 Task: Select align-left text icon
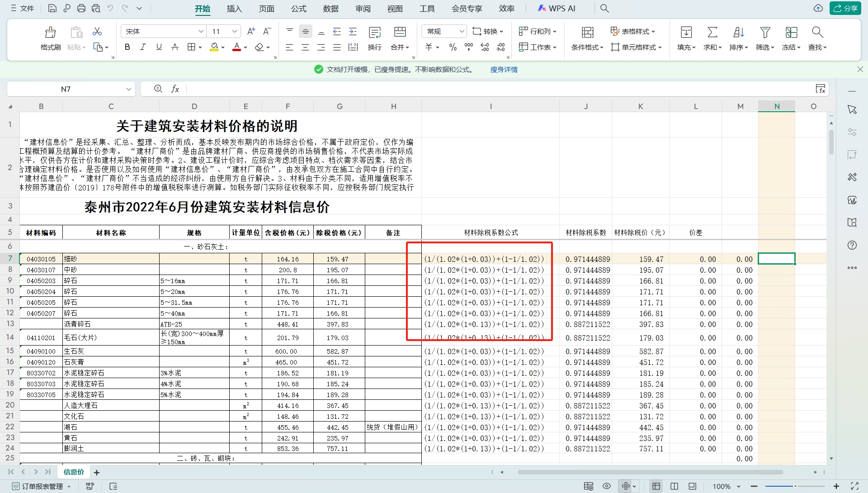click(x=290, y=47)
